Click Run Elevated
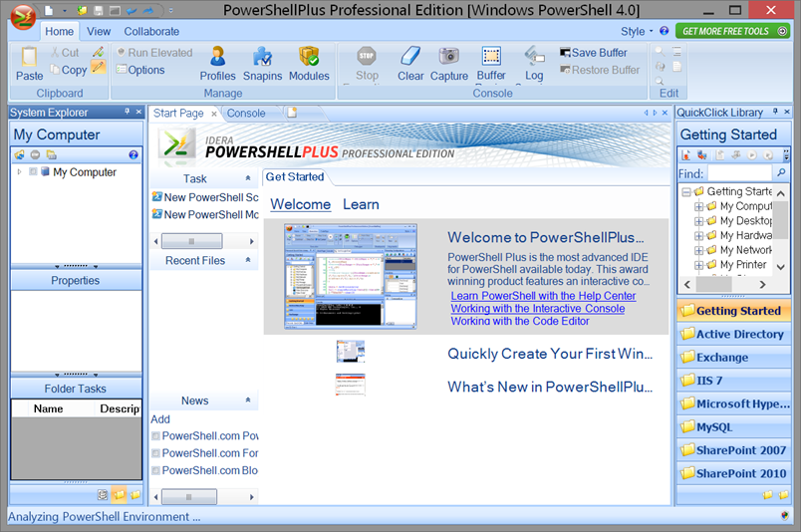The height and width of the screenshot is (532, 801). (x=154, y=53)
